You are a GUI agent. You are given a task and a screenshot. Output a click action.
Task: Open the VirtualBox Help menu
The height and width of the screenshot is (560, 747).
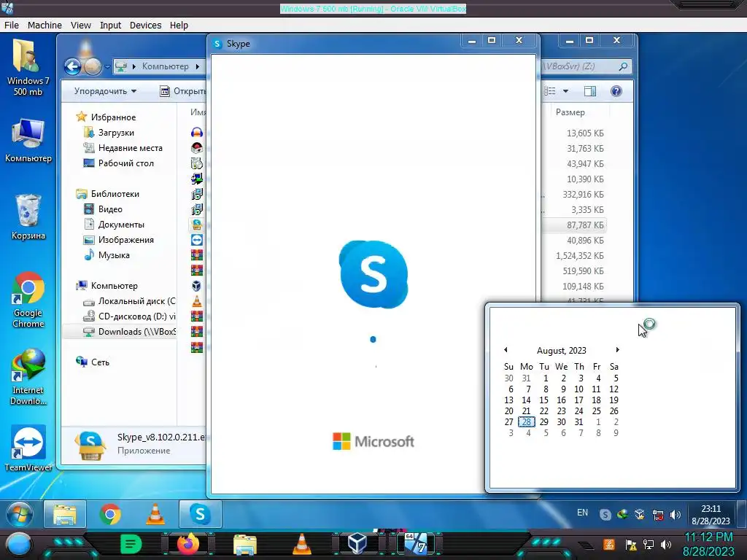(179, 26)
